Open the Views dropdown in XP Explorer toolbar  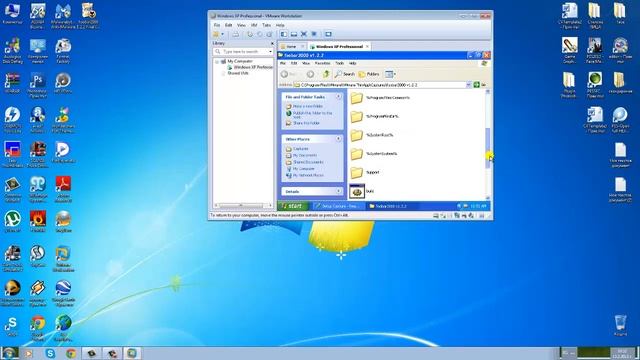(391, 74)
